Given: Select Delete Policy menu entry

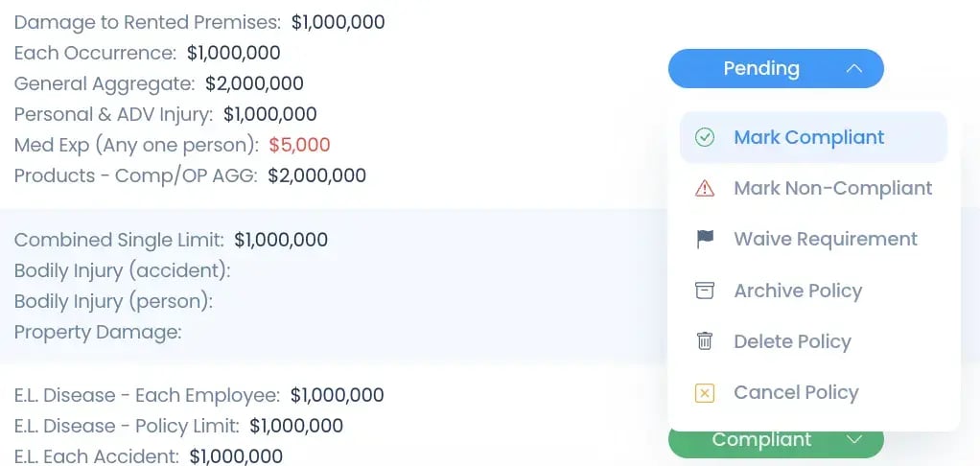Looking at the screenshot, I should click(792, 341).
